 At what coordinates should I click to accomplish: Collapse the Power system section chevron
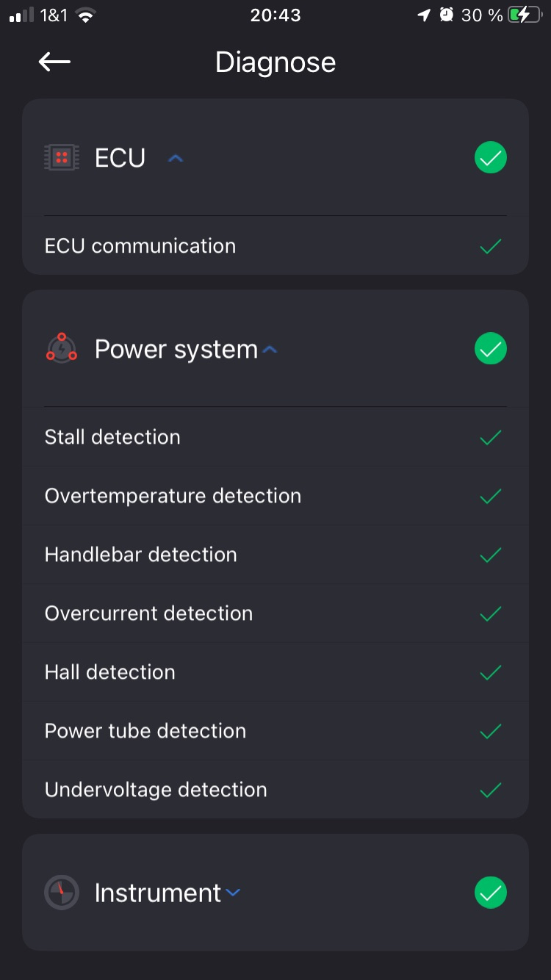coord(270,350)
